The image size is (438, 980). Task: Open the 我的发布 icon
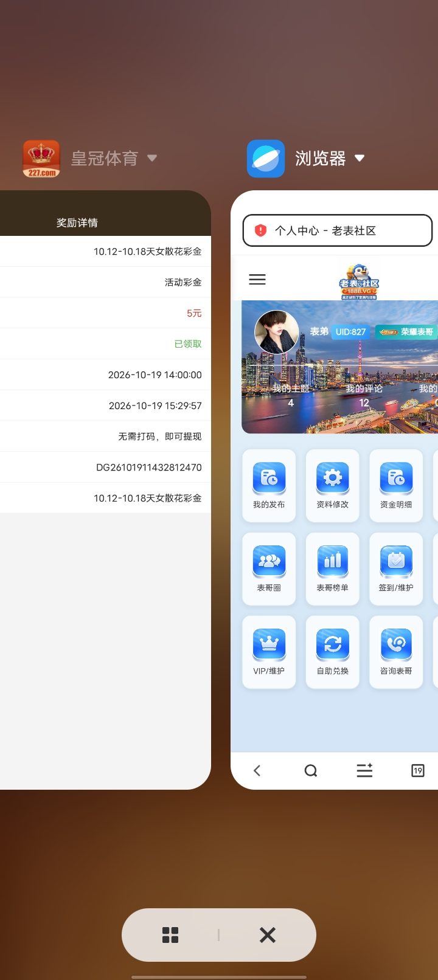(269, 478)
